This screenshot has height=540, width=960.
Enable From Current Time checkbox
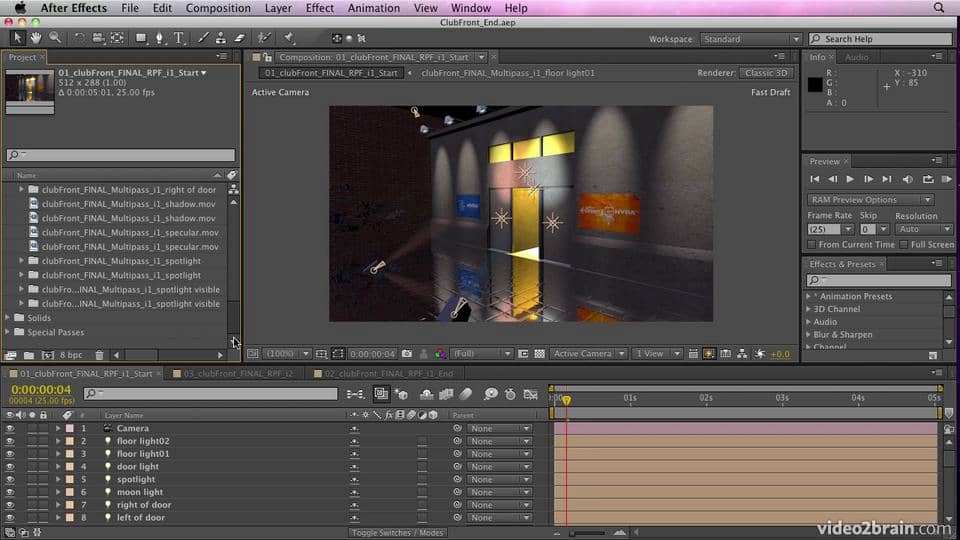pos(812,244)
